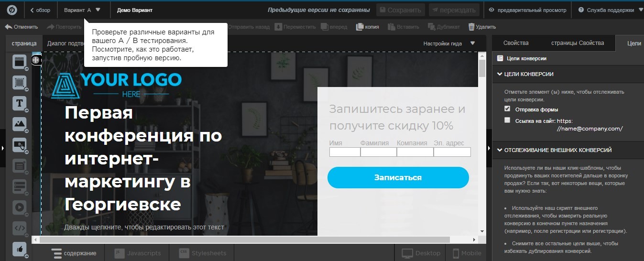Click the vertical canvas scrollbar thumb
644x261 pixels.
[482, 68]
